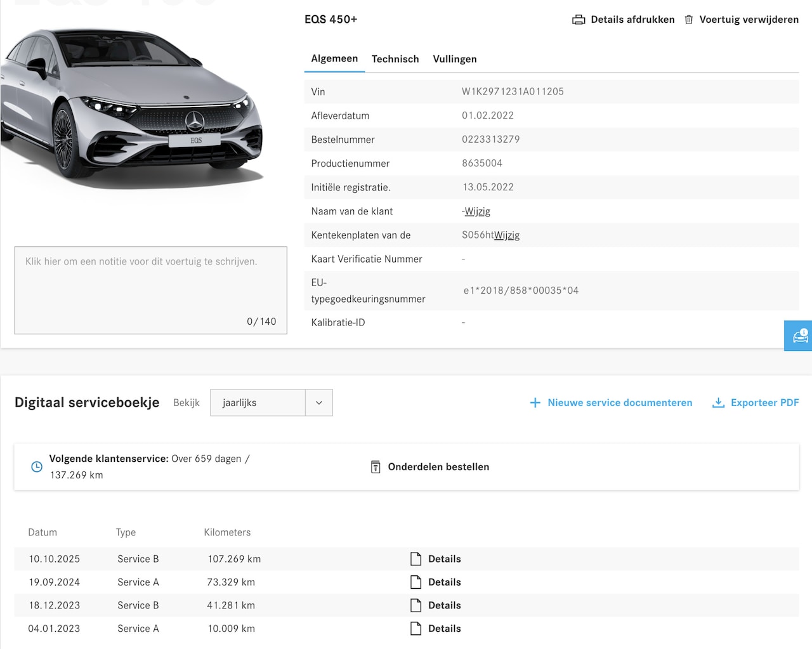Open document icon for 04.01.2023 service
This screenshot has width=812, height=649.
tap(416, 629)
